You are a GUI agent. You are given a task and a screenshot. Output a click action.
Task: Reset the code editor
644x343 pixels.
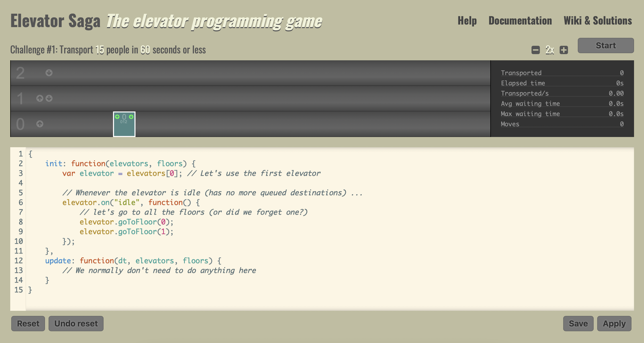[x=28, y=324]
